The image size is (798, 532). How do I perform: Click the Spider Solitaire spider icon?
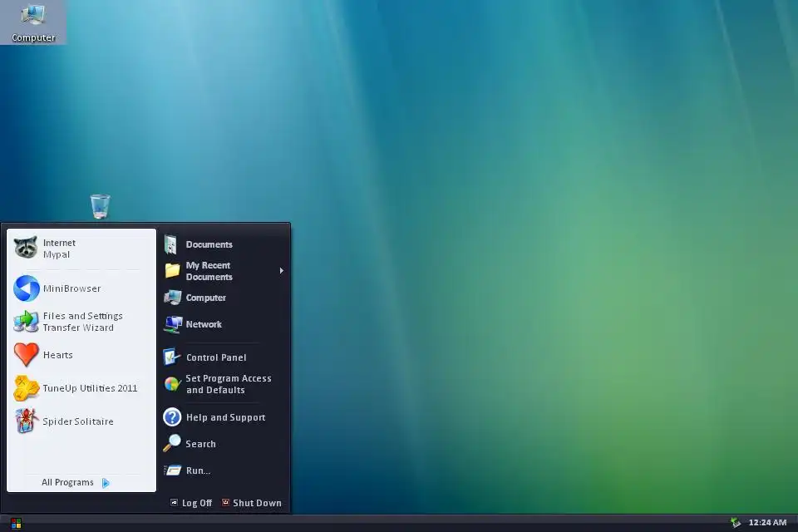(26, 421)
